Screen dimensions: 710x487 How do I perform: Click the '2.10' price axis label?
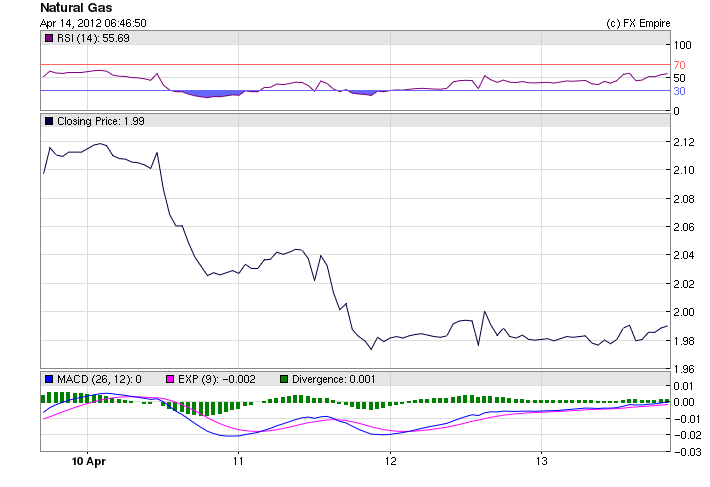point(684,170)
